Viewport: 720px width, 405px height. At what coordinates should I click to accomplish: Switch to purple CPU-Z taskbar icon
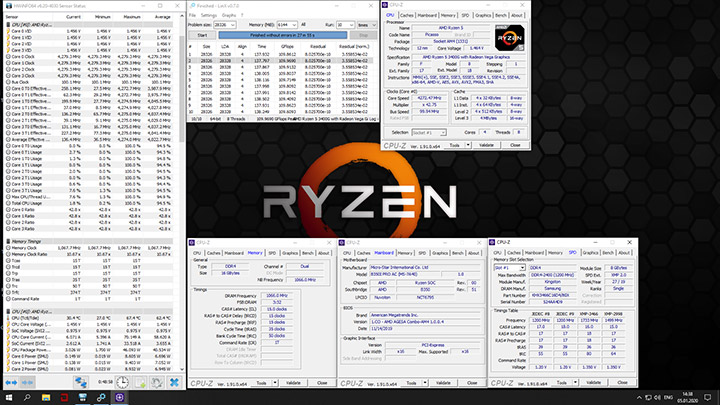119,398
